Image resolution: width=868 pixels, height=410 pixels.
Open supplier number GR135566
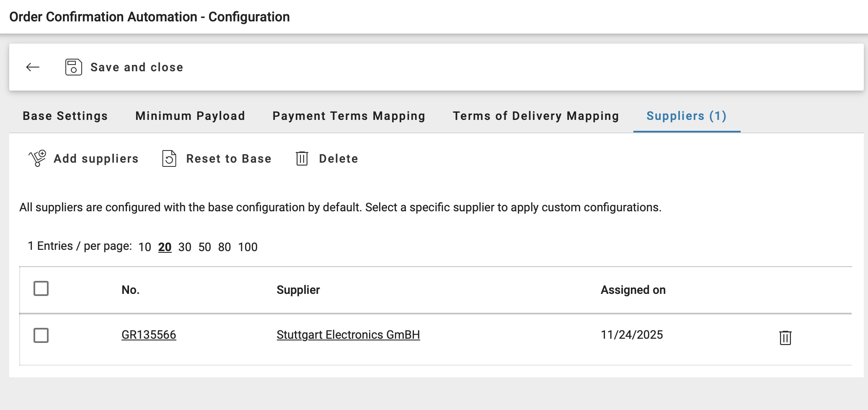pos(149,335)
